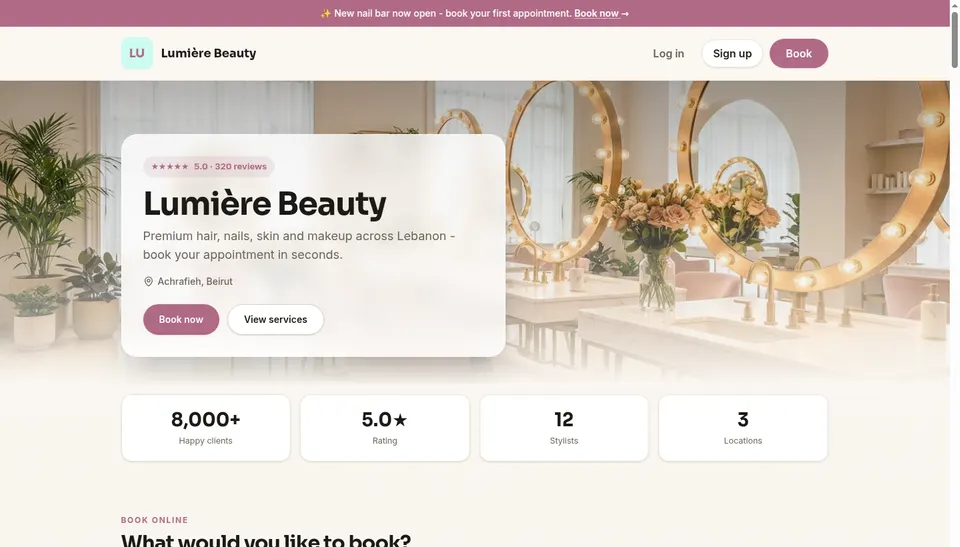Viewport: 960px width, 547px height.
Task: Click the Book button in the header
Action: [x=798, y=53]
